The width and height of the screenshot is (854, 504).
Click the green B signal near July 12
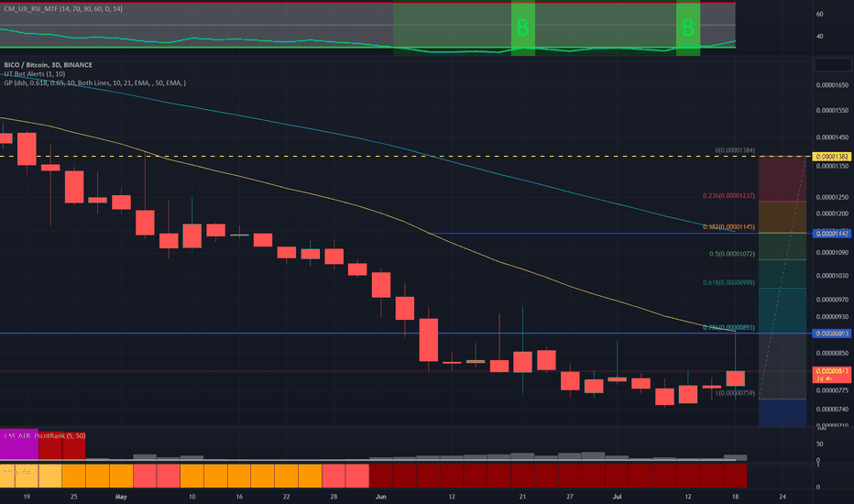click(688, 27)
